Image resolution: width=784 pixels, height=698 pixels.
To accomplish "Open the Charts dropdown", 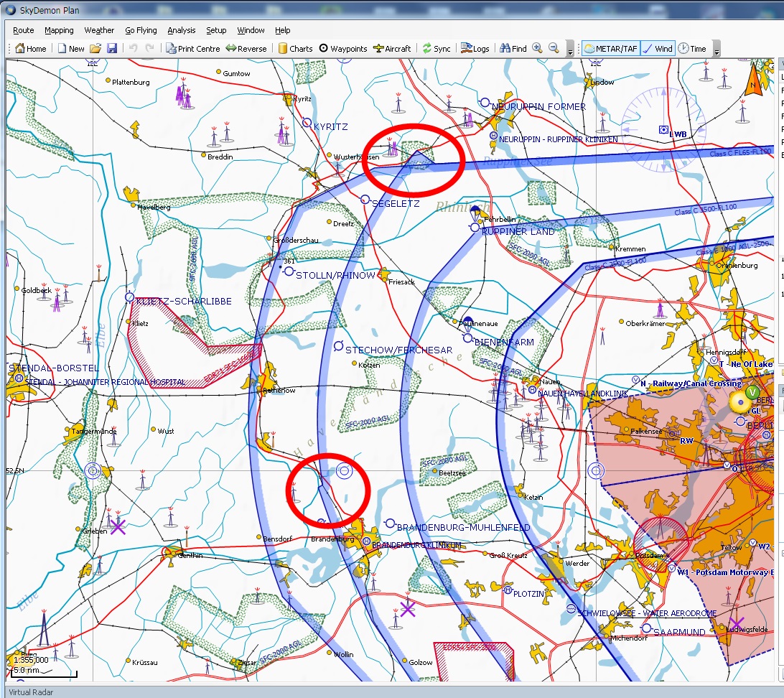I will point(295,49).
